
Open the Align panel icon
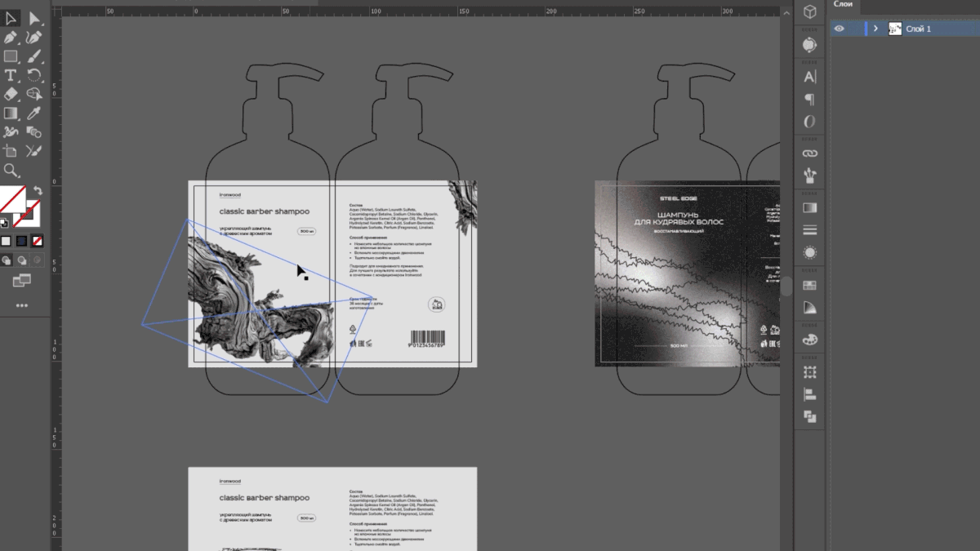(x=809, y=395)
